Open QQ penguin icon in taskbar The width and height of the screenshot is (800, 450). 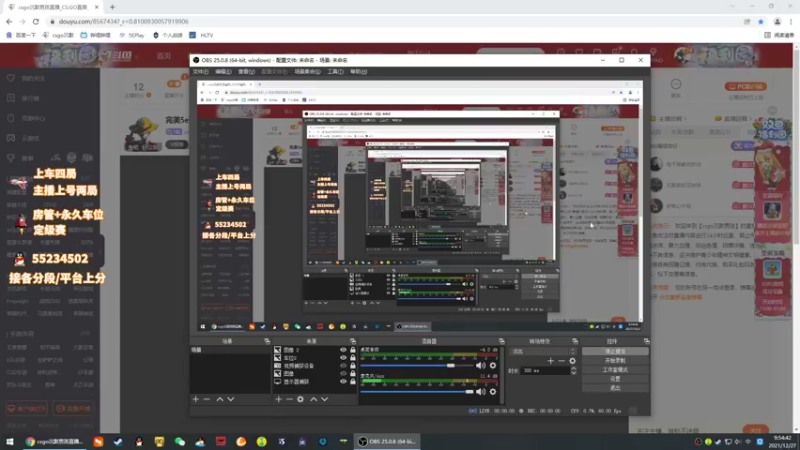[139, 441]
